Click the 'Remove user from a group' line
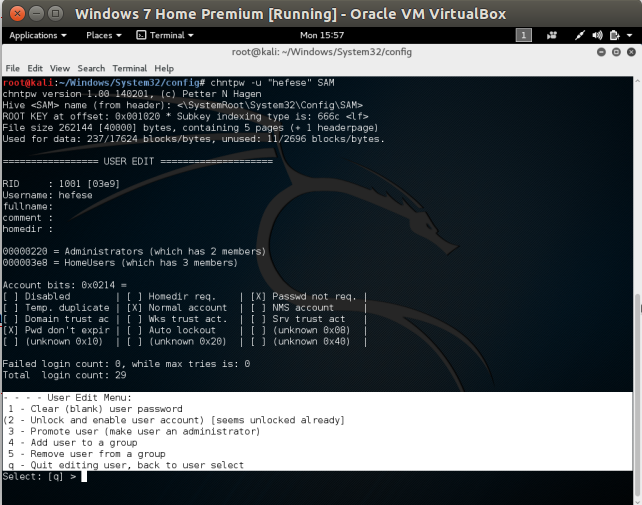Image resolution: width=642 pixels, height=505 pixels. (x=86, y=454)
